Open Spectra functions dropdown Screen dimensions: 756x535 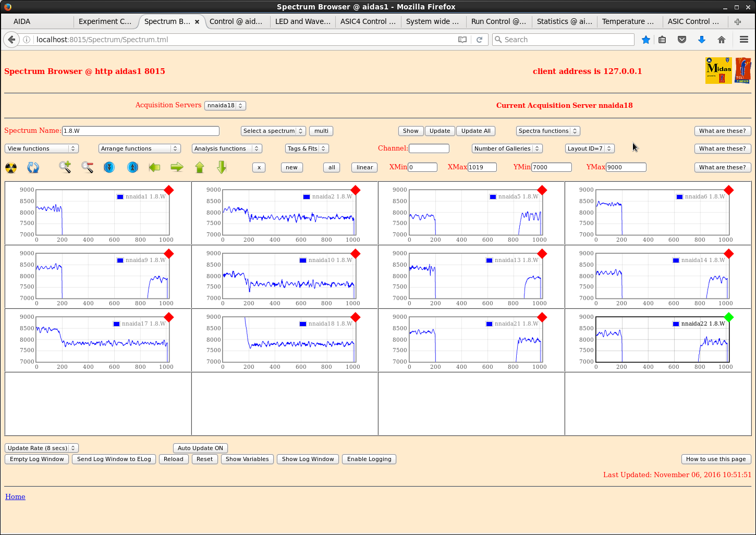click(x=548, y=131)
